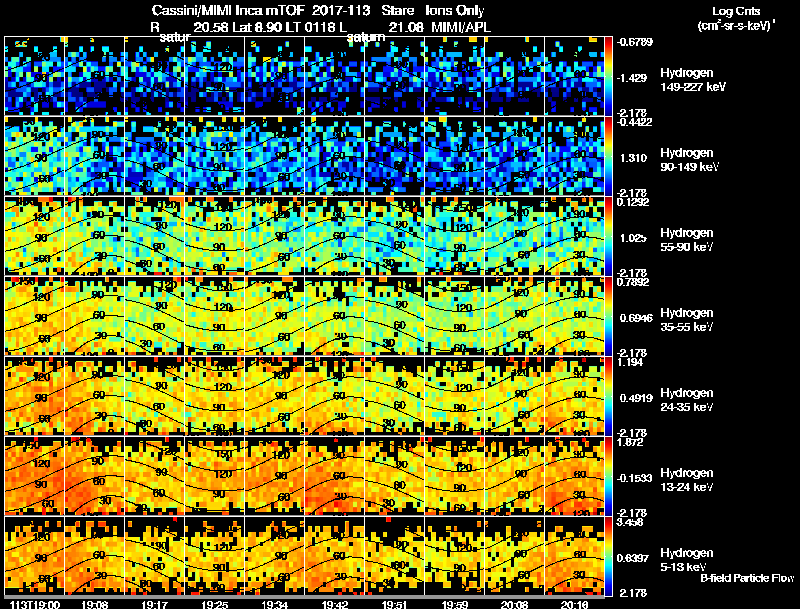Click the R value '20.58' in header
The height and width of the screenshot is (609, 800).
pos(210,28)
